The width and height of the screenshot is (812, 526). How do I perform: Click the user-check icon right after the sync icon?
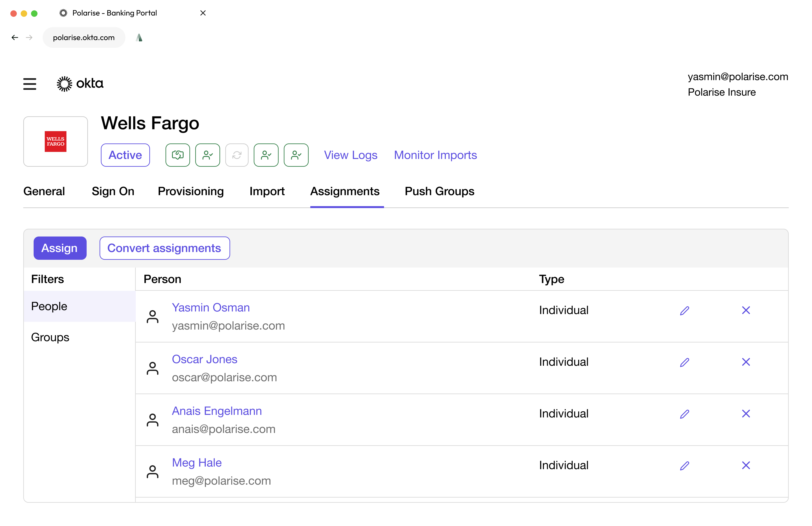point(266,155)
